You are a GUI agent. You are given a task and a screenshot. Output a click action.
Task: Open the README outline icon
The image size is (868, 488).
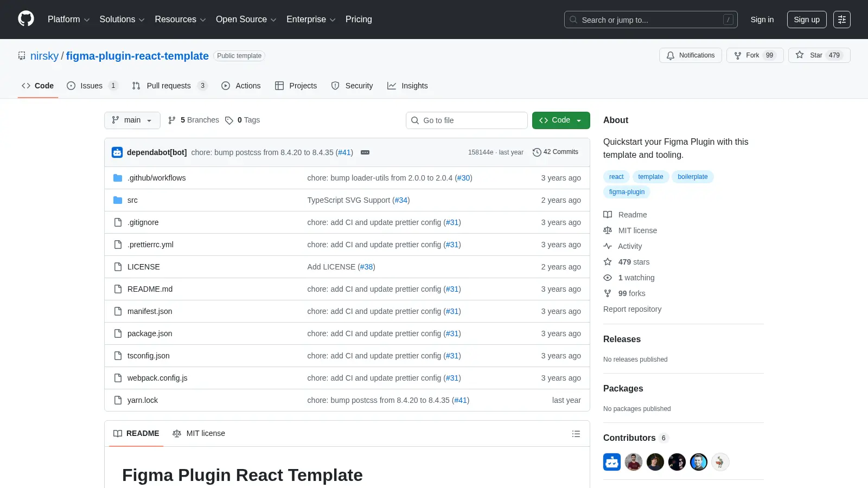pyautogui.click(x=576, y=434)
